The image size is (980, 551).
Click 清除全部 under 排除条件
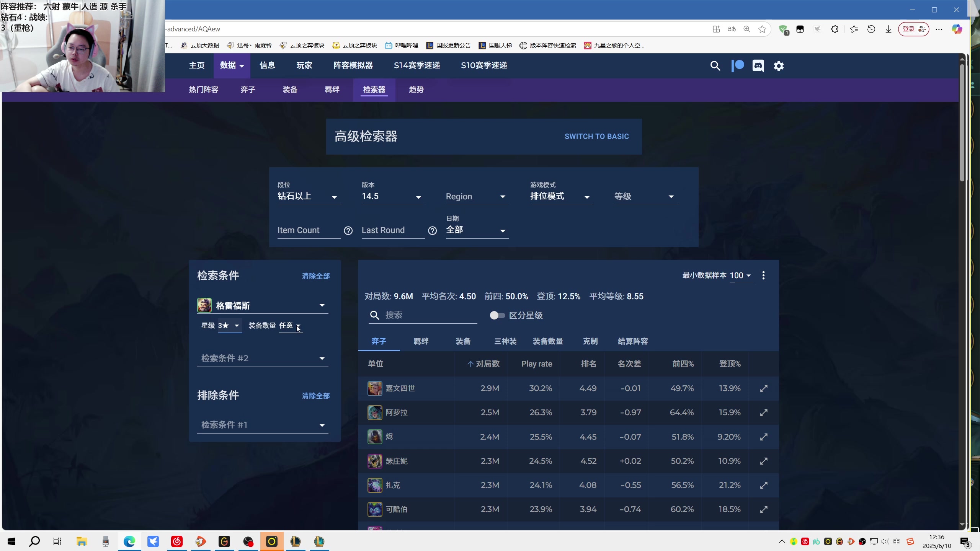pyautogui.click(x=316, y=396)
